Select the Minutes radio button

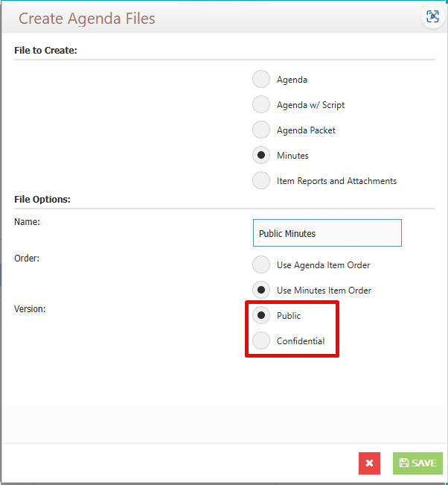pos(261,155)
